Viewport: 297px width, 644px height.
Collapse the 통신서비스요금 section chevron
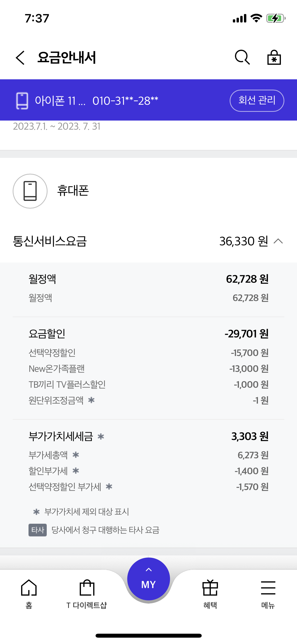(x=278, y=241)
